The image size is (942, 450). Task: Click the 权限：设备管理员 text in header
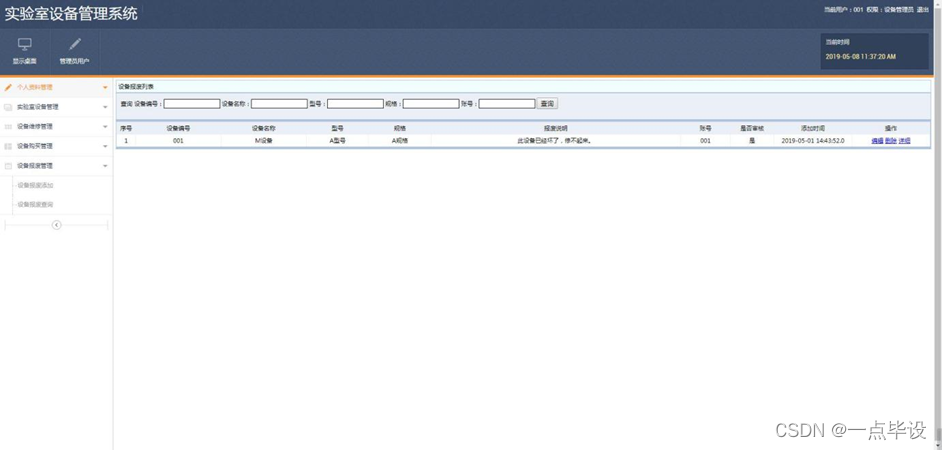pyautogui.click(x=890, y=10)
